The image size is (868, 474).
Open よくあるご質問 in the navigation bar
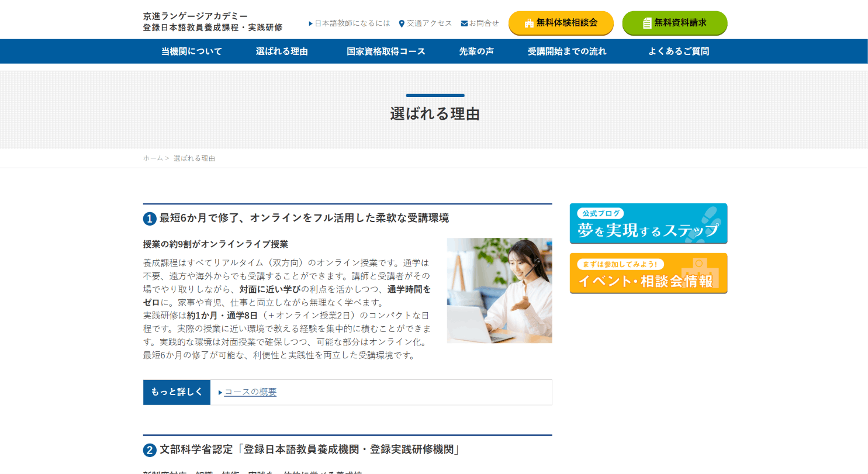coord(678,51)
